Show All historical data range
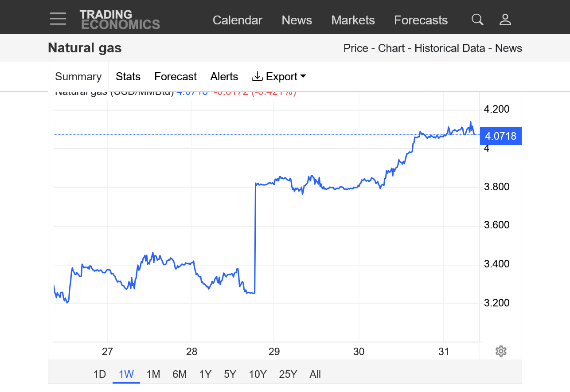 point(315,374)
